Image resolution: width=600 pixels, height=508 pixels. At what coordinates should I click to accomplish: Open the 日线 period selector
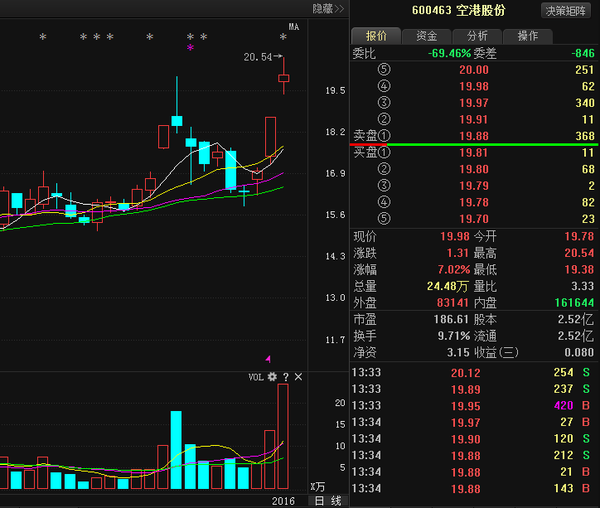click(328, 500)
